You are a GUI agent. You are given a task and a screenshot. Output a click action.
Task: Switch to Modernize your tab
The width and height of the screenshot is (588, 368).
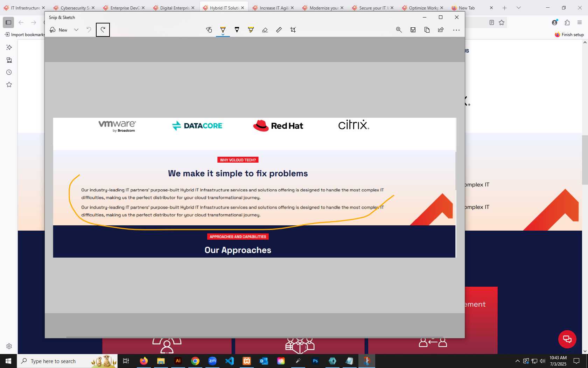point(323,8)
